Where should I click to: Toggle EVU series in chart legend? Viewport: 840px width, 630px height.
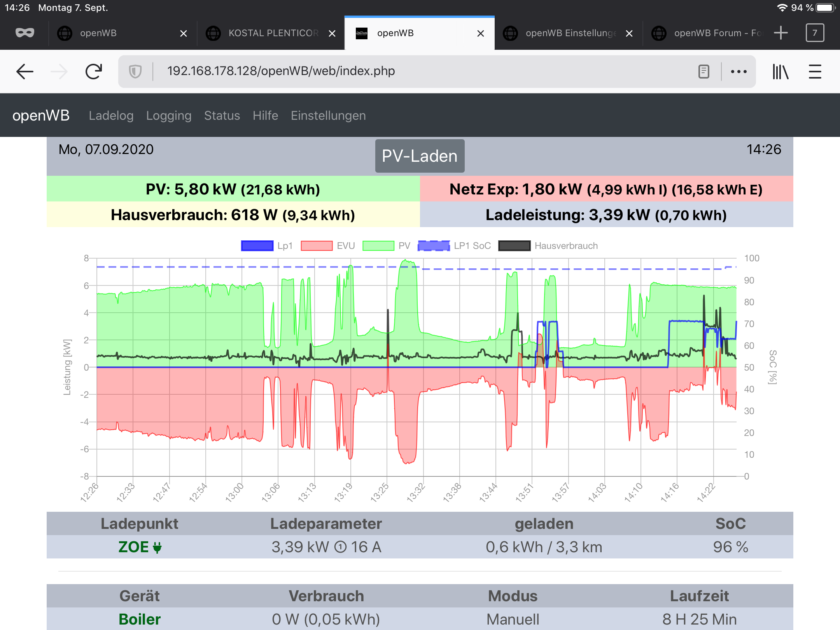(x=317, y=246)
